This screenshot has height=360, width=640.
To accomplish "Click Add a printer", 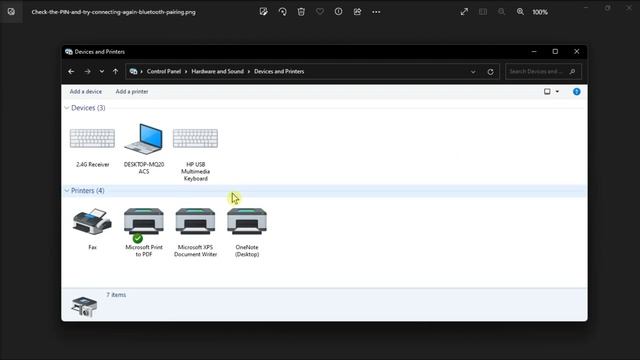I will (132, 91).
